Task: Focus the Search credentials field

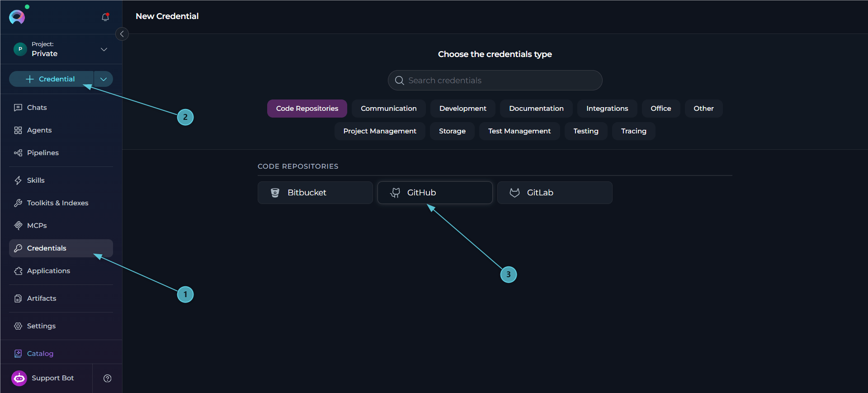Action: tap(495, 80)
